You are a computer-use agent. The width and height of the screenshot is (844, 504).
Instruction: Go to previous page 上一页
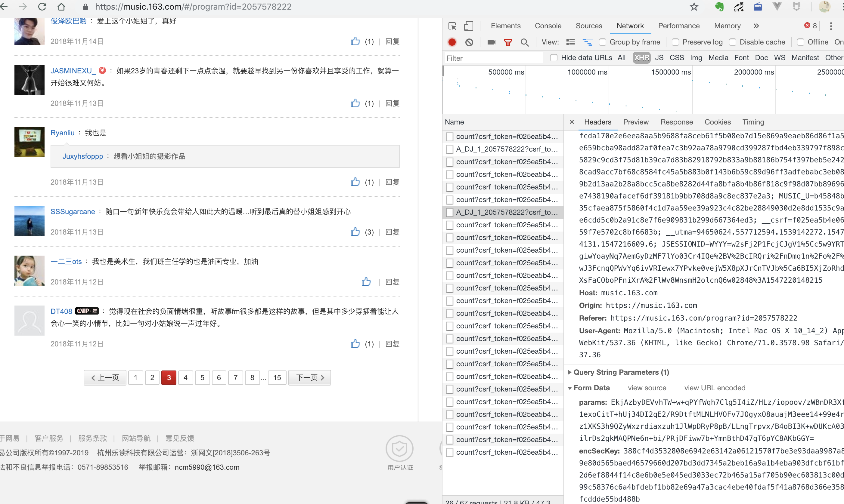[x=105, y=377]
